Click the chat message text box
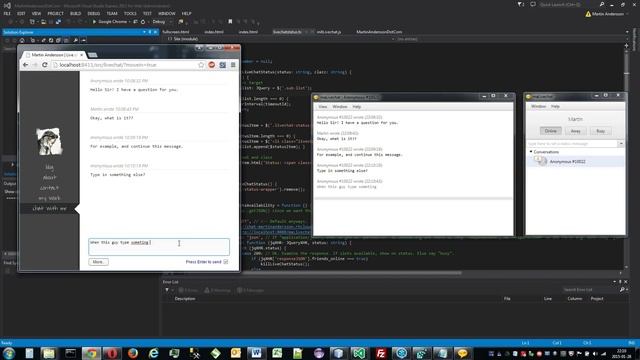Image resolution: width=640 pixels, height=360 pixels. 159,247
